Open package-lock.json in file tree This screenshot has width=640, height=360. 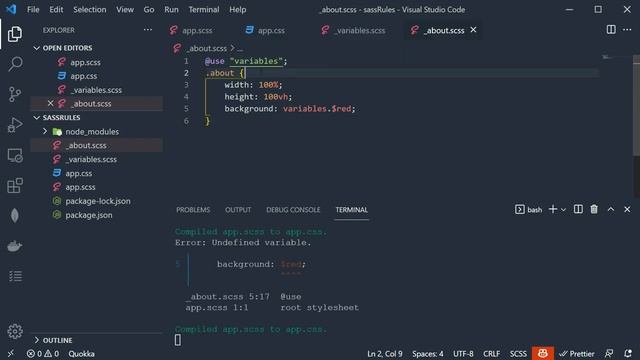coord(97,201)
